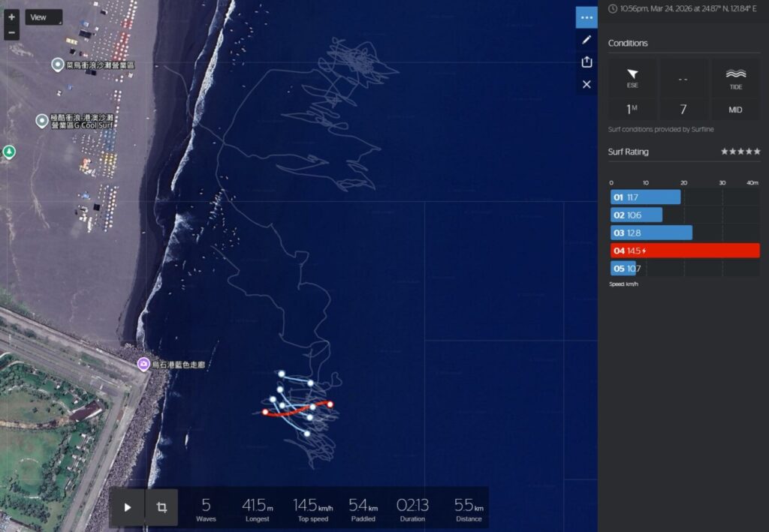Select the crop tool icon
This screenshot has height=532, width=769.
pos(161,507)
